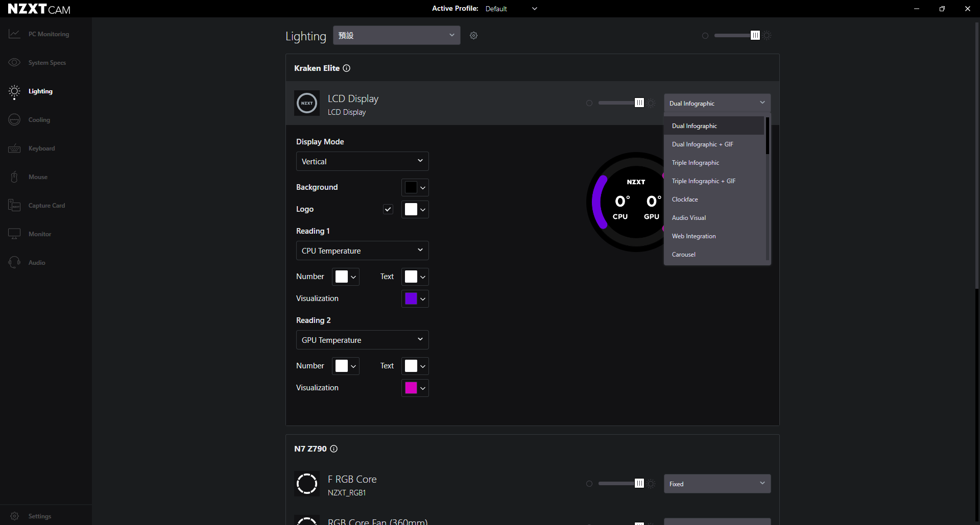Open the Audio headset icon
The width and height of the screenshot is (980, 525).
[14, 262]
